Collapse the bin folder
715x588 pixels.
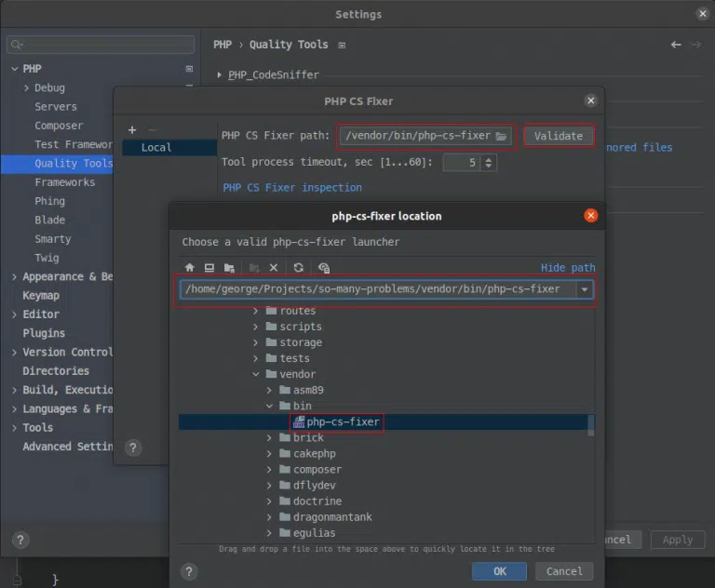(269, 406)
